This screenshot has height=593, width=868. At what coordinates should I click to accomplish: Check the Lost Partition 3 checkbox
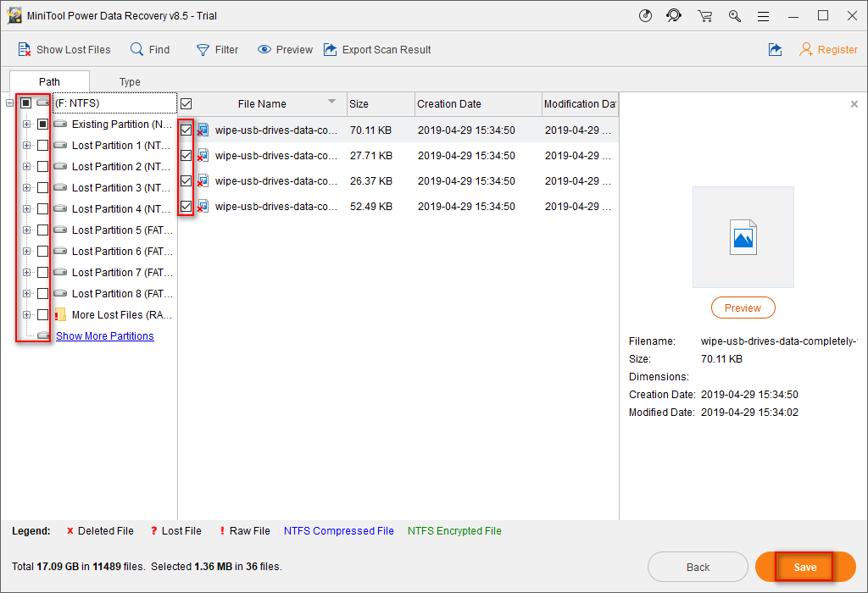coord(42,187)
